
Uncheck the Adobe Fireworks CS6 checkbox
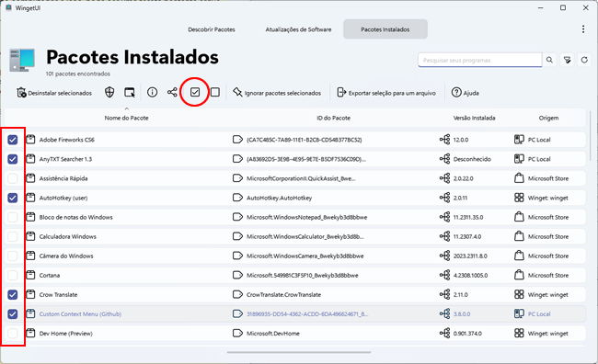point(13,140)
